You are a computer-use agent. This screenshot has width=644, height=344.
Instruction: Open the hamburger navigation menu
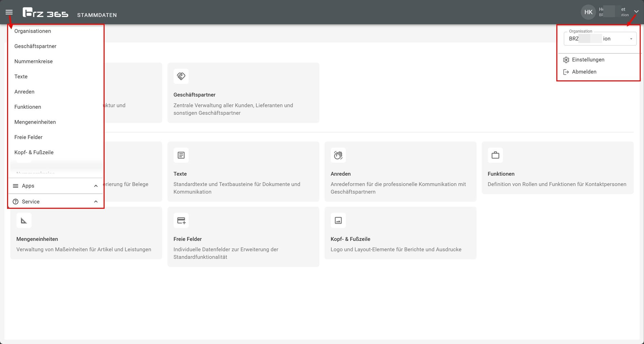9,12
